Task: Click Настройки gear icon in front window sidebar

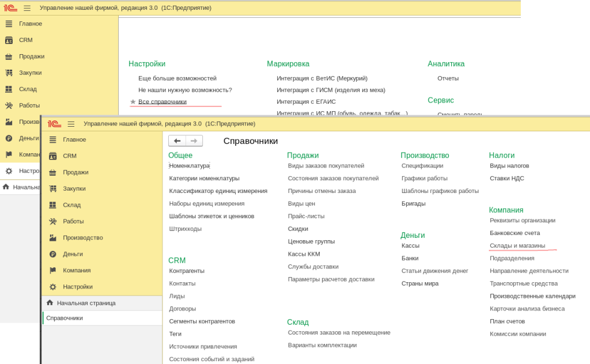Action: [x=52, y=287]
